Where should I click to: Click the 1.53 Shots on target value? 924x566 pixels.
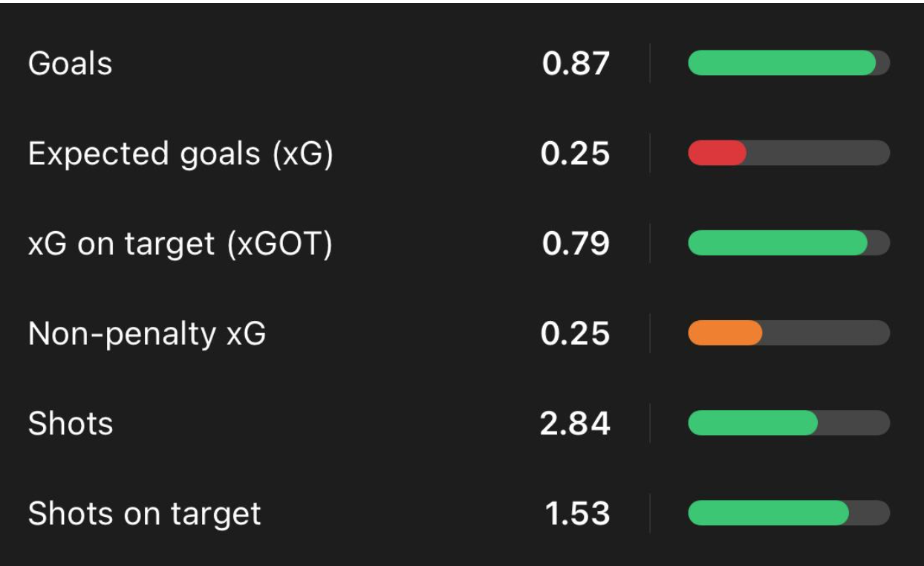coord(578,513)
